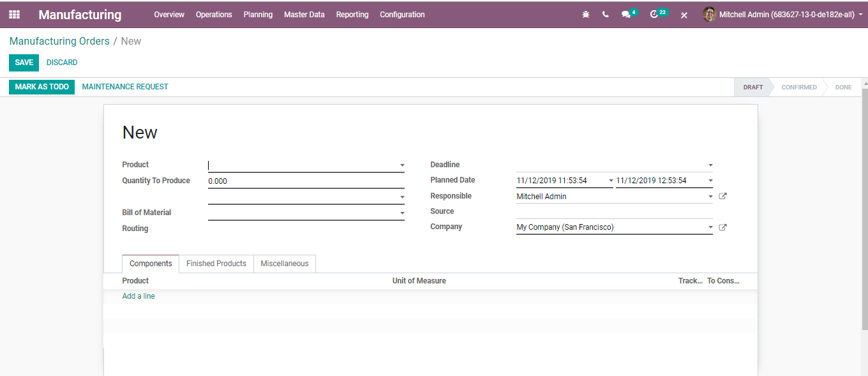Switch to the Finished Products tab

point(216,264)
